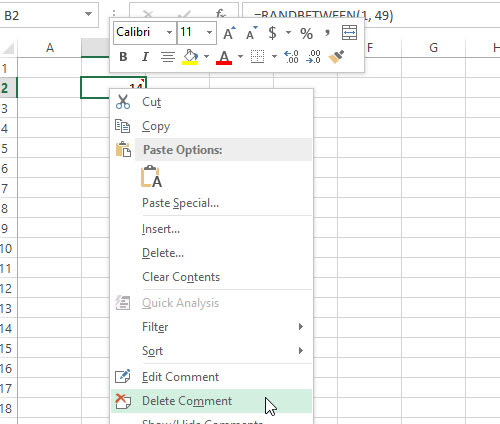Apply Accounting Number Format dollar icon
500x424 pixels.
pyautogui.click(x=272, y=33)
